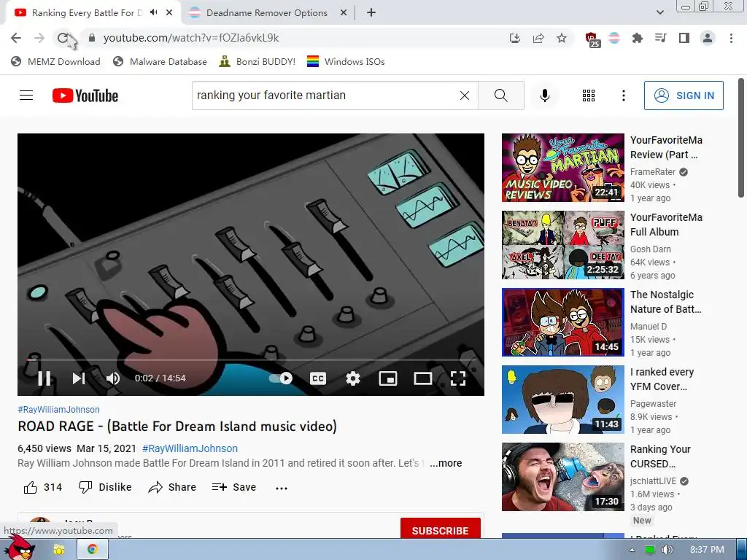
Task: Open Chrome from the taskbar
Action: click(x=93, y=550)
